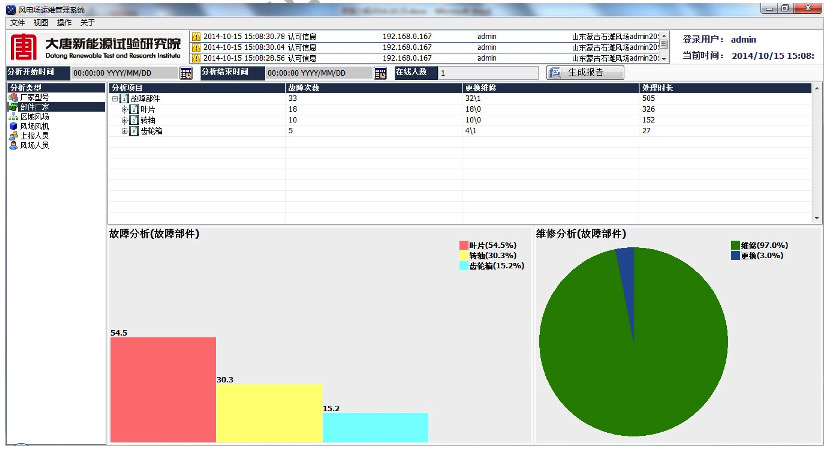Open calendar picker for 分析结束时间
The image size is (825, 452).
380,73
